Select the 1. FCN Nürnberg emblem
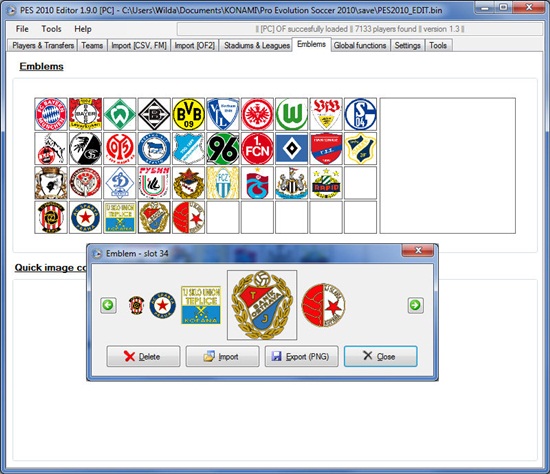550x474 pixels. pyautogui.click(x=257, y=149)
